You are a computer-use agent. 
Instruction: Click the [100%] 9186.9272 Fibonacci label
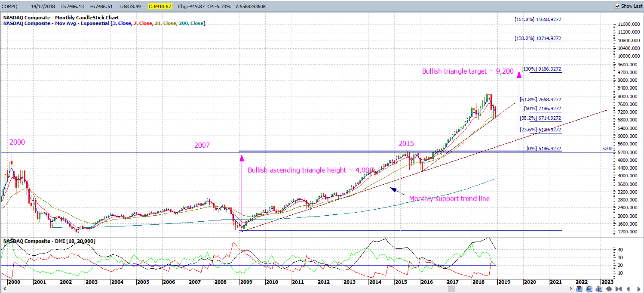tap(541, 69)
